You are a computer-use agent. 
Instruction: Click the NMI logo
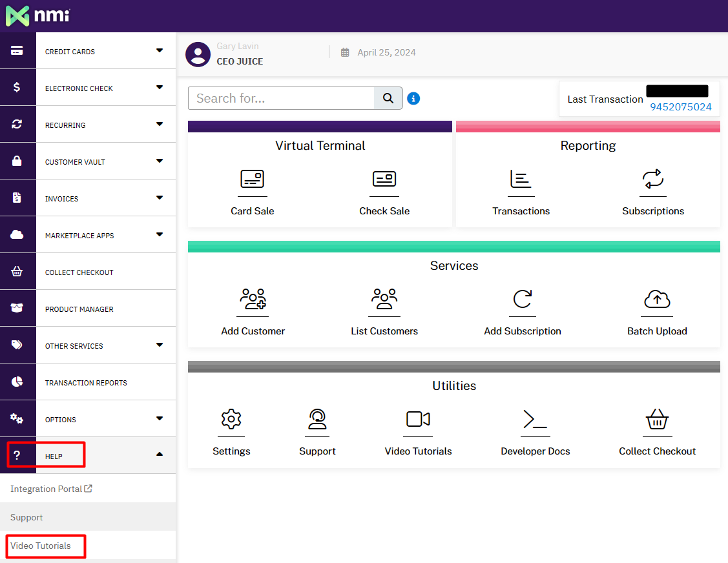click(38, 15)
